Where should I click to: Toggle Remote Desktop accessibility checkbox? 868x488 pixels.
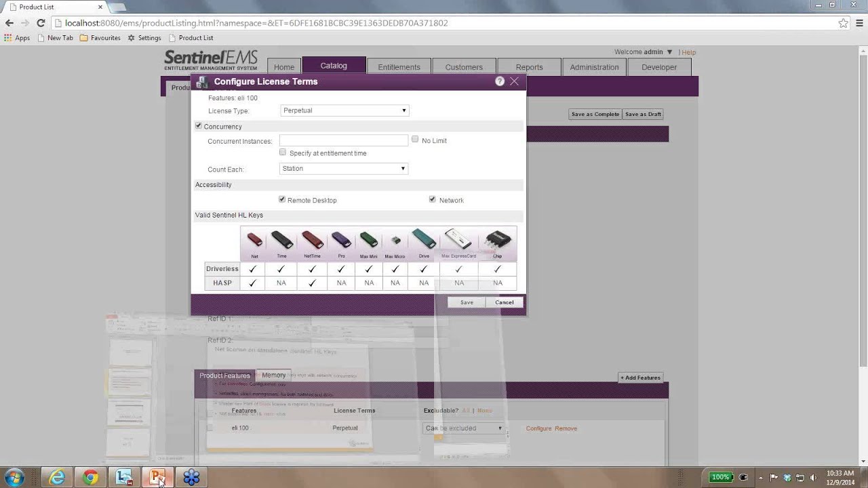(x=282, y=200)
